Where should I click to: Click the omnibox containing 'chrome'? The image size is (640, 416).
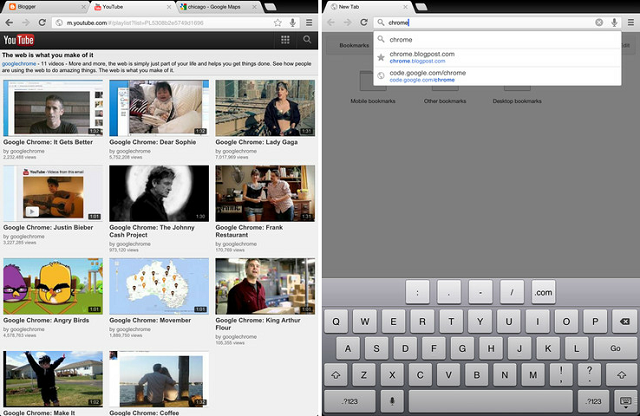(498, 22)
